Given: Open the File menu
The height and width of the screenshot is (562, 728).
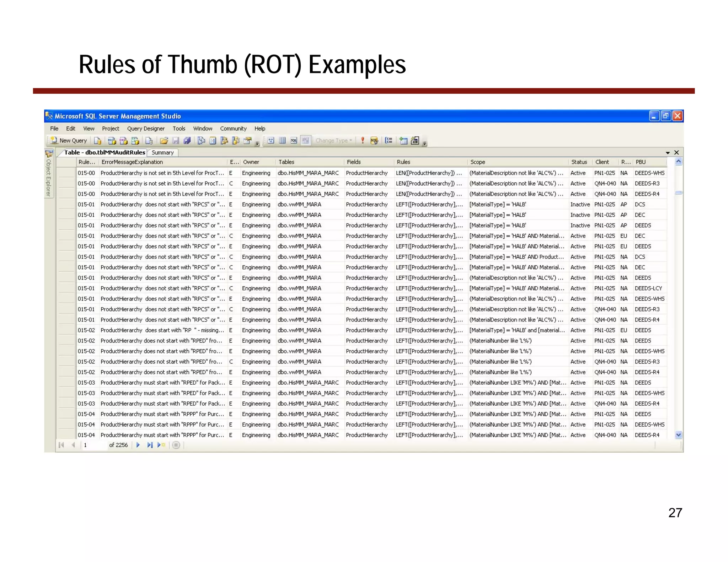Looking at the screenshot, I should [x=54, y=129].
